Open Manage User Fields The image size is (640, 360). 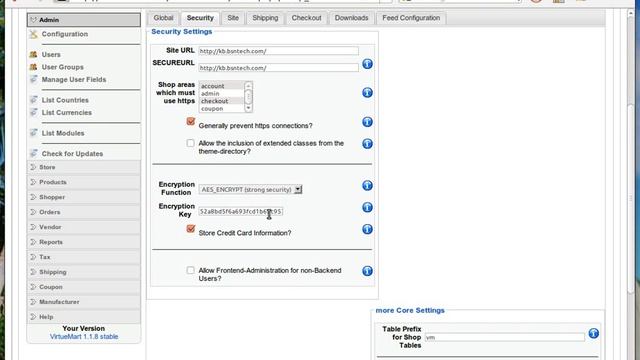[x=74, y=80]
